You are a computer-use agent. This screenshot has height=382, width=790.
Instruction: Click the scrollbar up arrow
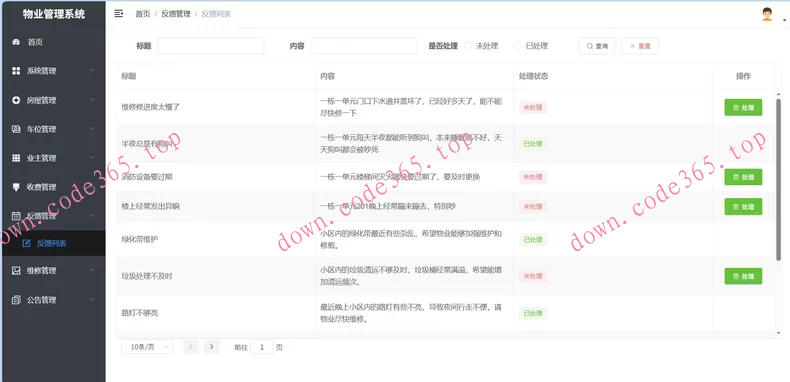click(778, 94)
